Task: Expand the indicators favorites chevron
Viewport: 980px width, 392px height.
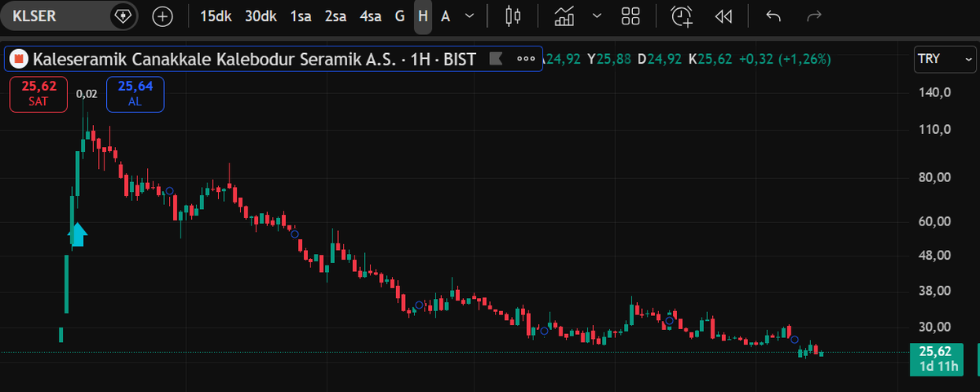Action: coord(597,16)
